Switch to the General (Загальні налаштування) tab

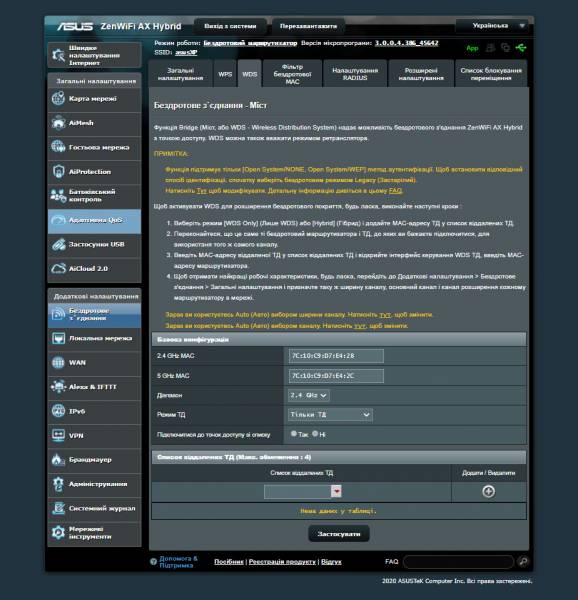point(181,74)
